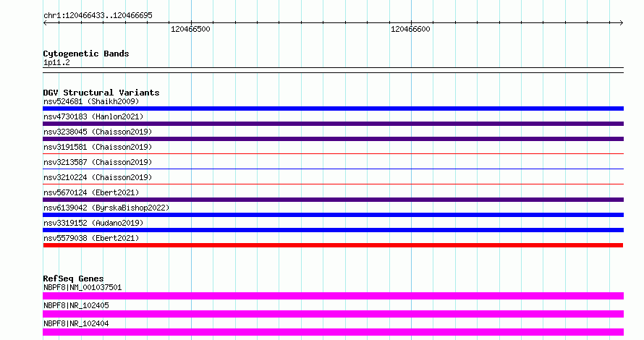Select the purple bar under nsv3238045
Image resolution: width=644 pixels, height=340 pixels.
point(333,139)
